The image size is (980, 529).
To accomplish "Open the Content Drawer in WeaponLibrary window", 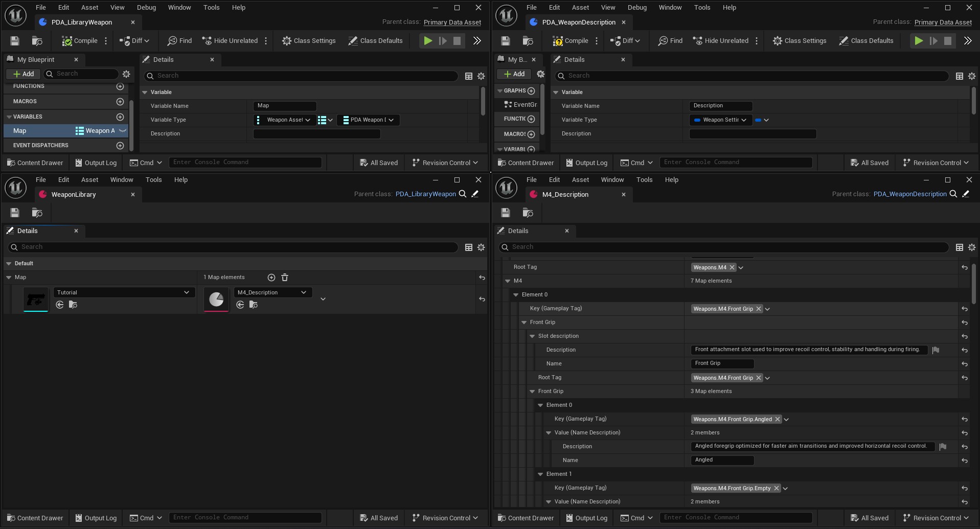I will tap(35, 518).
